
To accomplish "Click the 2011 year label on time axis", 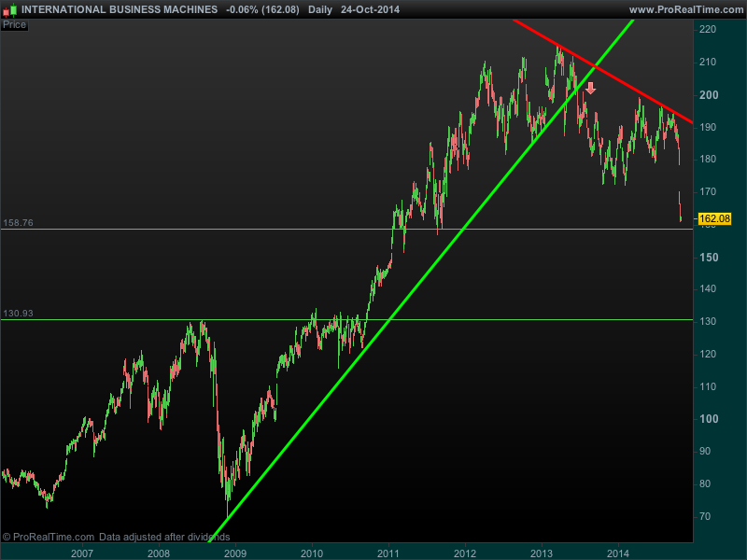I will coord(388,553).
